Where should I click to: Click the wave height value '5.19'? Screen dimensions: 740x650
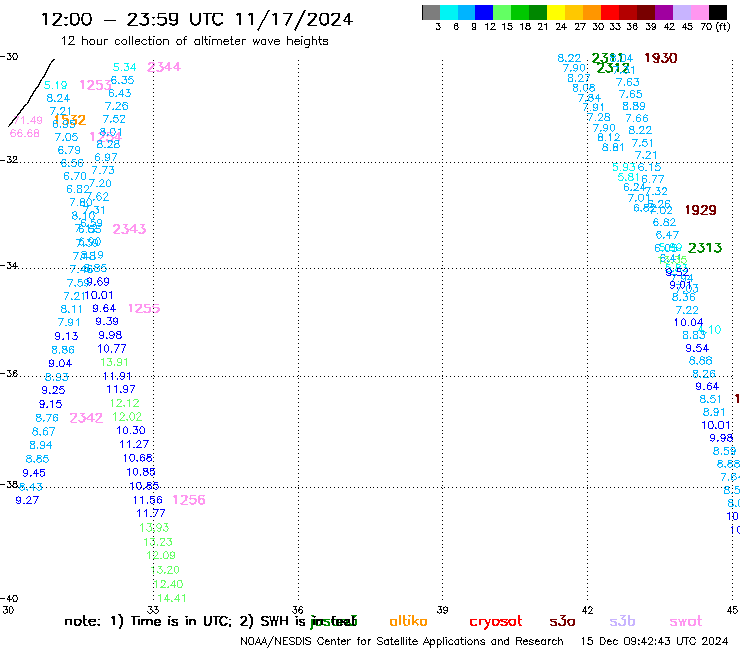pos(56,85)
